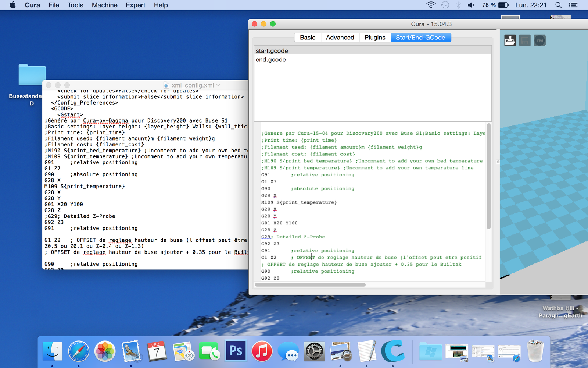Launch Safari from the dock
The height and width of the screenshot is (368, 588).
click(x=79, y=351)
